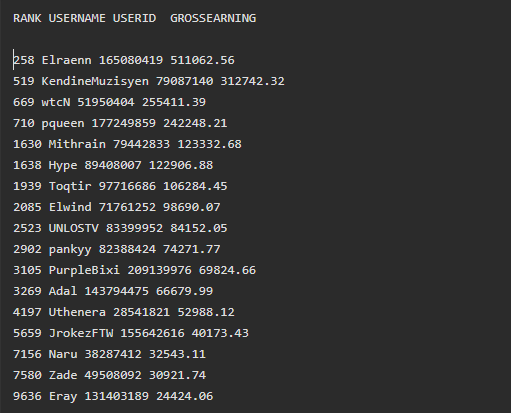This screenshot has height=413, width=511.
Task: Click on JrokezFTW user ID 155642616
Action: point(152,333)
